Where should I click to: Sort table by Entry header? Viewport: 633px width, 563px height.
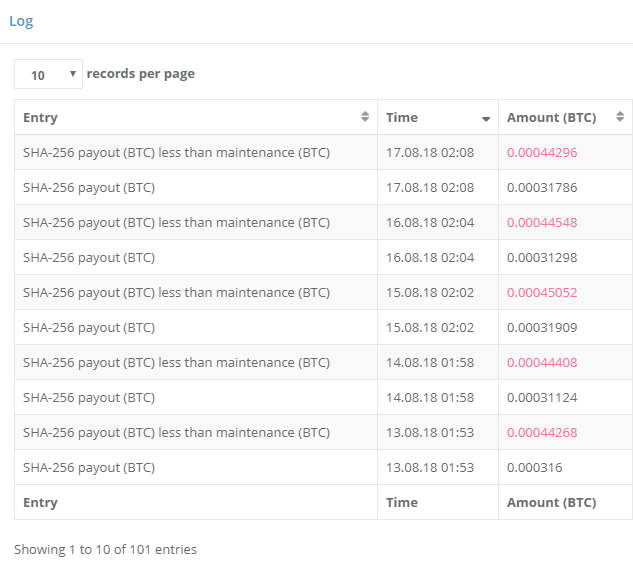point(41,117)
